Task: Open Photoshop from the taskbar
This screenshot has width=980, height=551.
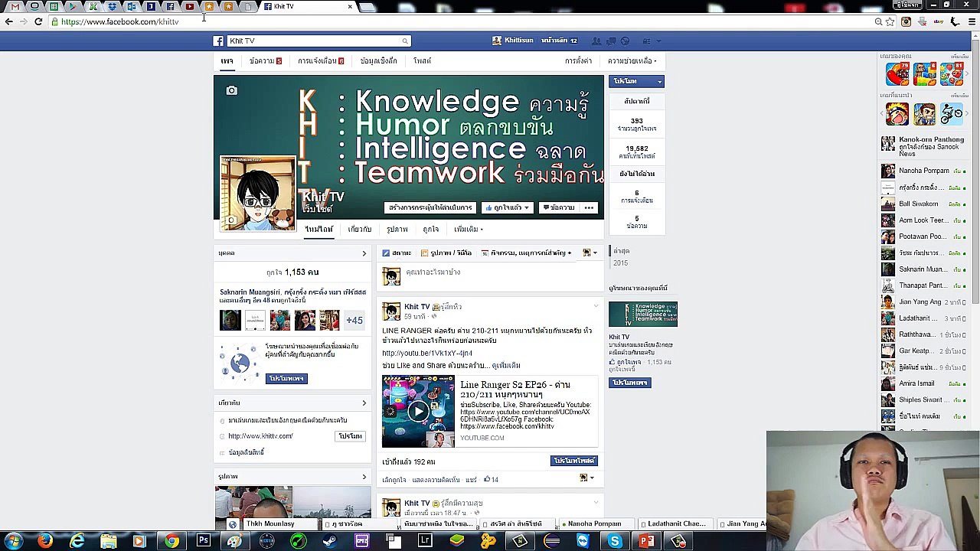Action: (x=203, y=542)
